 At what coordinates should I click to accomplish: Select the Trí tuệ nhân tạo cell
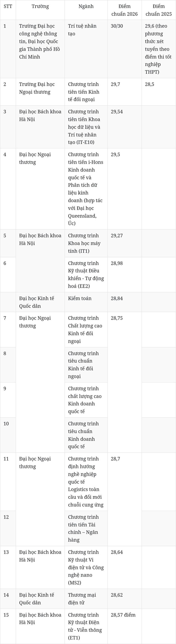pos(86,49)
